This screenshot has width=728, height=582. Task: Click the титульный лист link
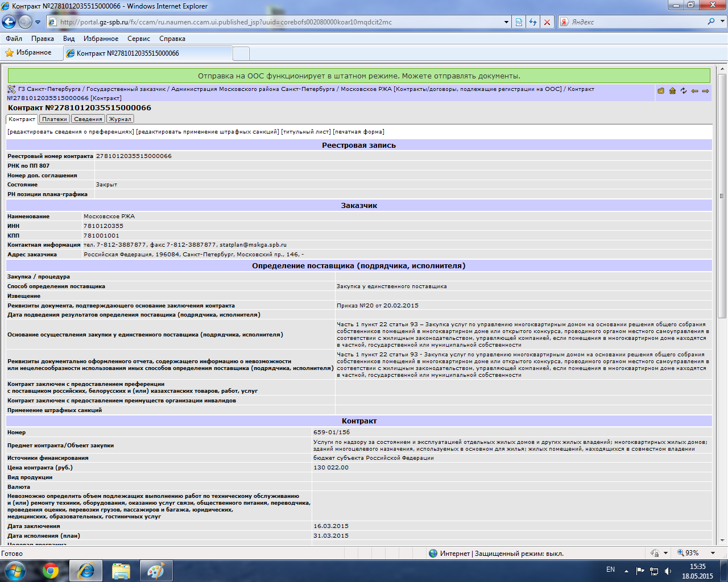pyautogui.click(x=306, y=132)
